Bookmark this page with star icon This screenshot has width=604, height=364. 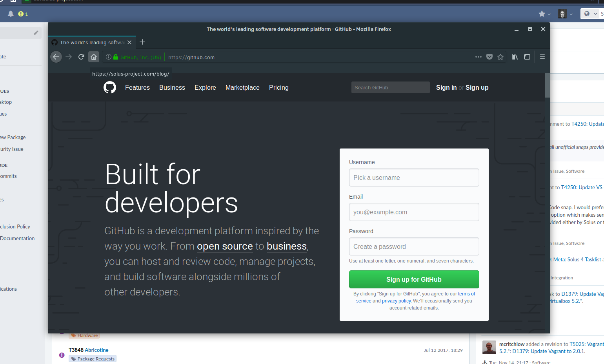pos(500,57)
